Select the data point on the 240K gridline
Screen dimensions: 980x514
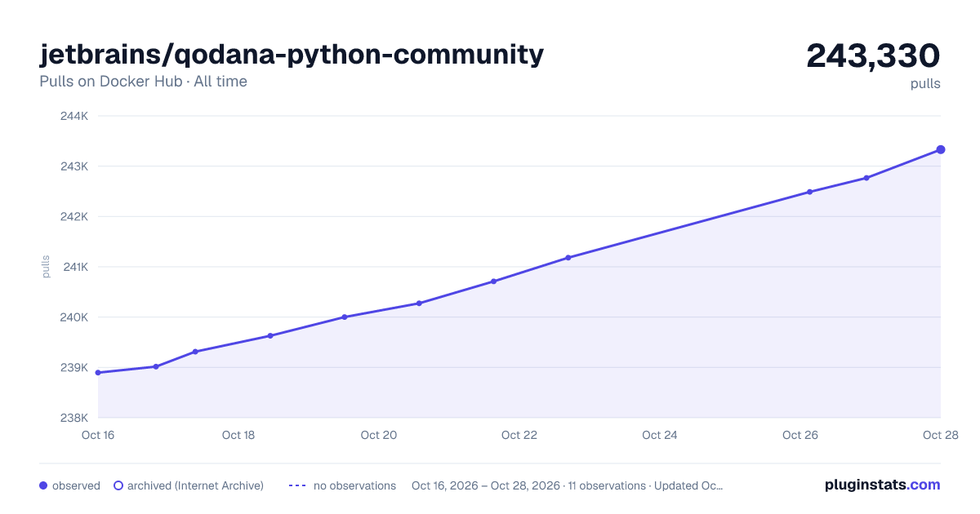pos(345,317)
